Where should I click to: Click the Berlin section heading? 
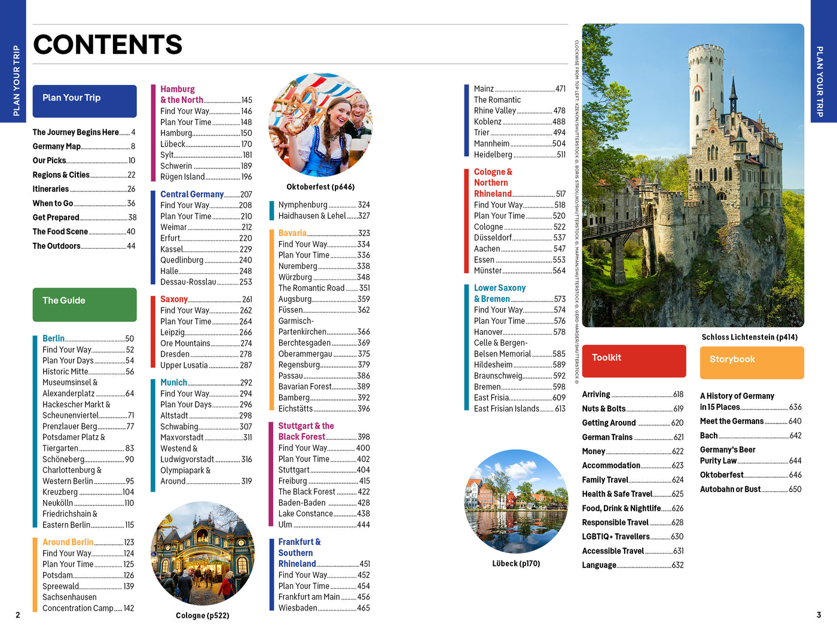click(x=54, y=338)
